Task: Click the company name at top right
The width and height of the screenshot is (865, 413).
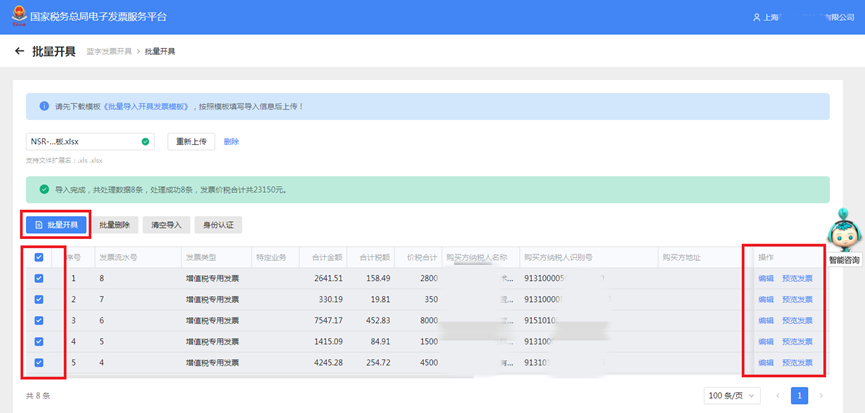Action: 809,17
